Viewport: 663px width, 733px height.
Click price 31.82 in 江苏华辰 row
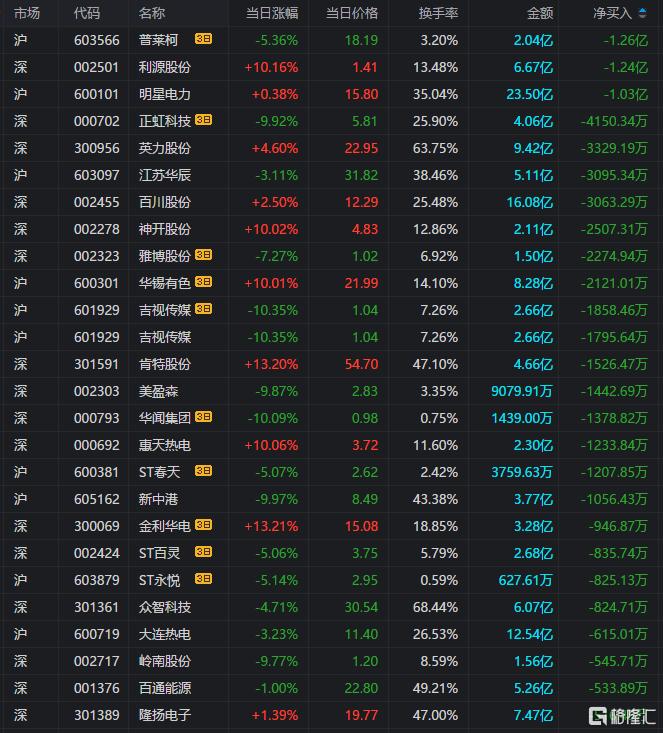(x=361, y=175)
